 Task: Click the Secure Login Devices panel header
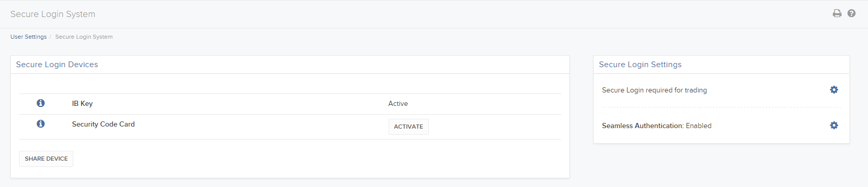click(57, 65)
